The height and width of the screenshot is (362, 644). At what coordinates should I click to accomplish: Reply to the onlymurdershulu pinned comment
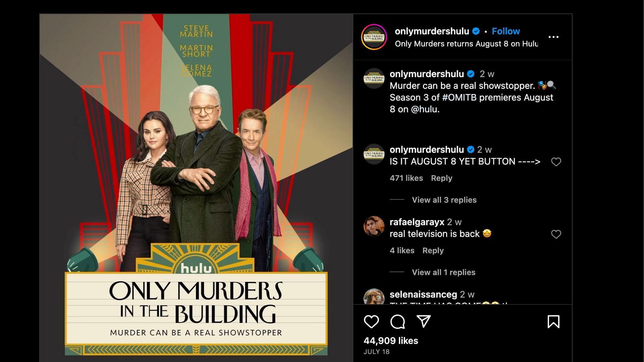(x=441, y=178)
